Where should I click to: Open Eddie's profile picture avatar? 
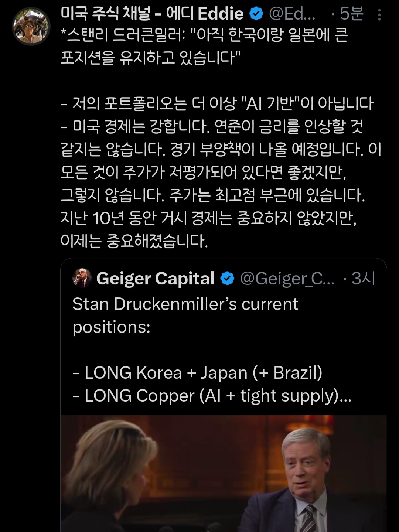click(x=31, y=26)
